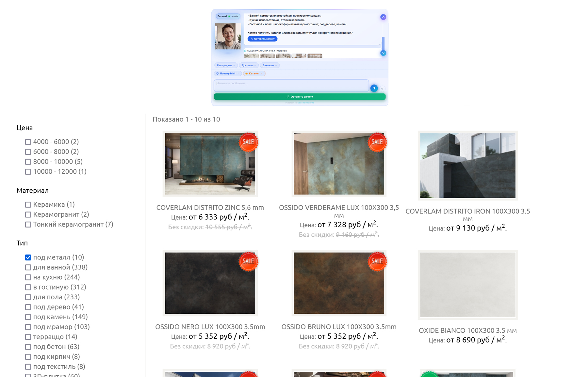This screenshot has height=377, width=588.
Task: Open the 'Почему МЫ!' chat chip
Action: 228,73
